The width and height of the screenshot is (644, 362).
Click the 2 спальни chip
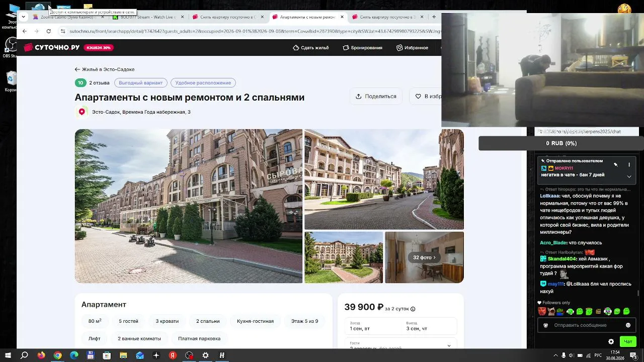(208, 321)
